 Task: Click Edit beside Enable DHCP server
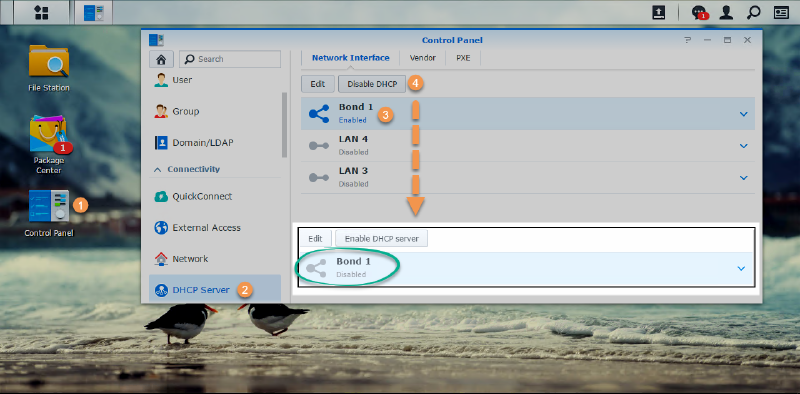(x=315, y=238)
